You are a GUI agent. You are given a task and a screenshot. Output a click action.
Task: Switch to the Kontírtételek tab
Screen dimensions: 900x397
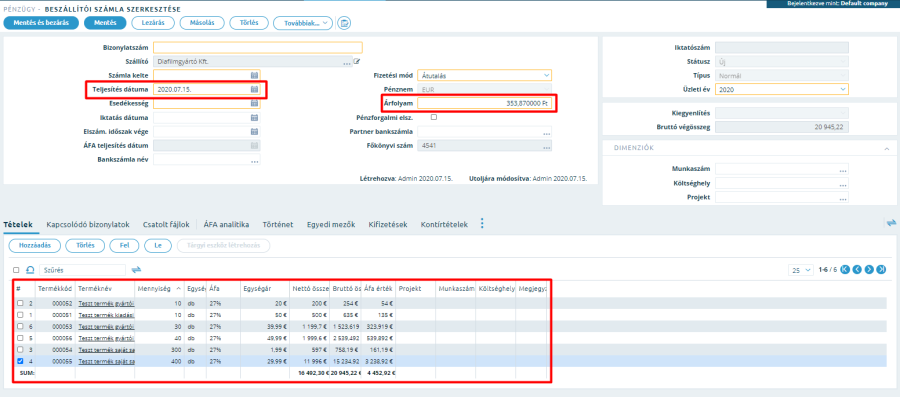[444, 225]
